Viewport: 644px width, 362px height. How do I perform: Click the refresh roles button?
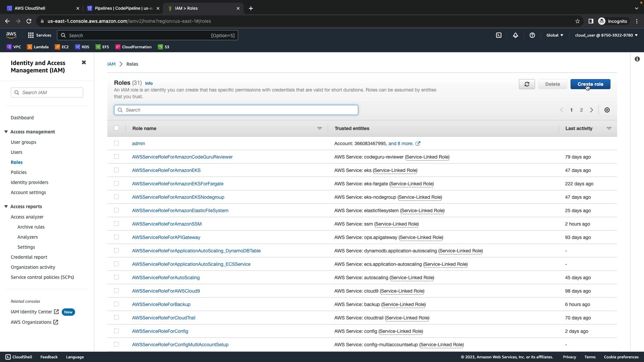click(527, 84)
